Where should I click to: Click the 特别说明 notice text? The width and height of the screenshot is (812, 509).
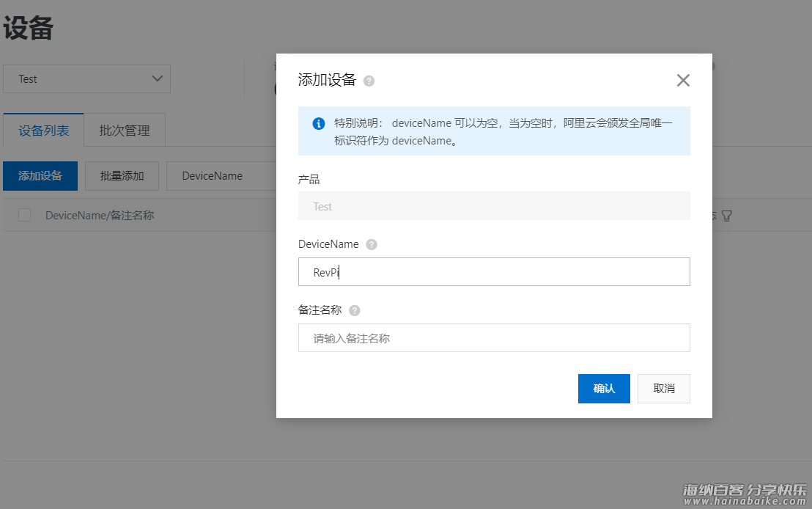[503, 132]
